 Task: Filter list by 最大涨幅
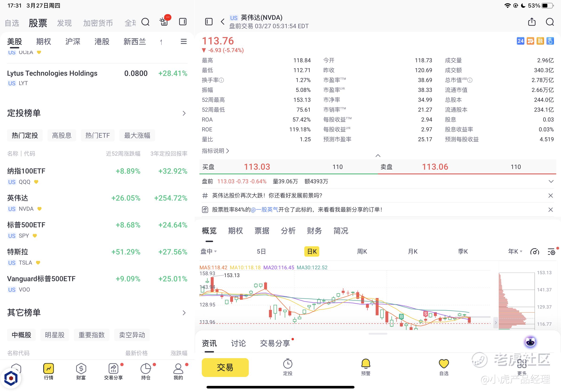point(137,135)
